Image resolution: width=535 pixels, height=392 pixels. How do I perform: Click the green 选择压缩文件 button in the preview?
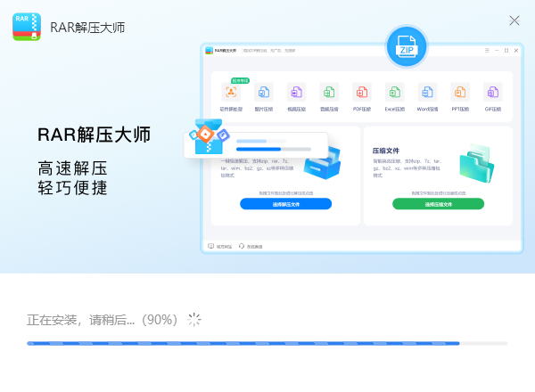pos(438,204)
